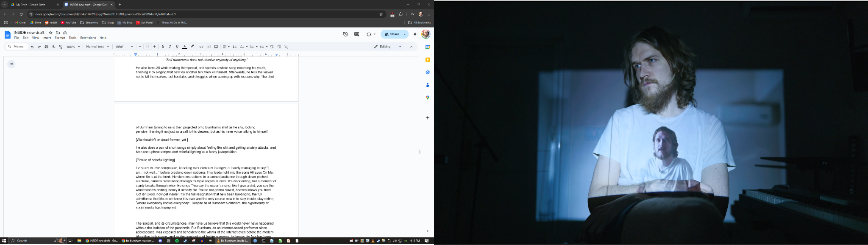Clear formatting on selected text

click(286, 47)
